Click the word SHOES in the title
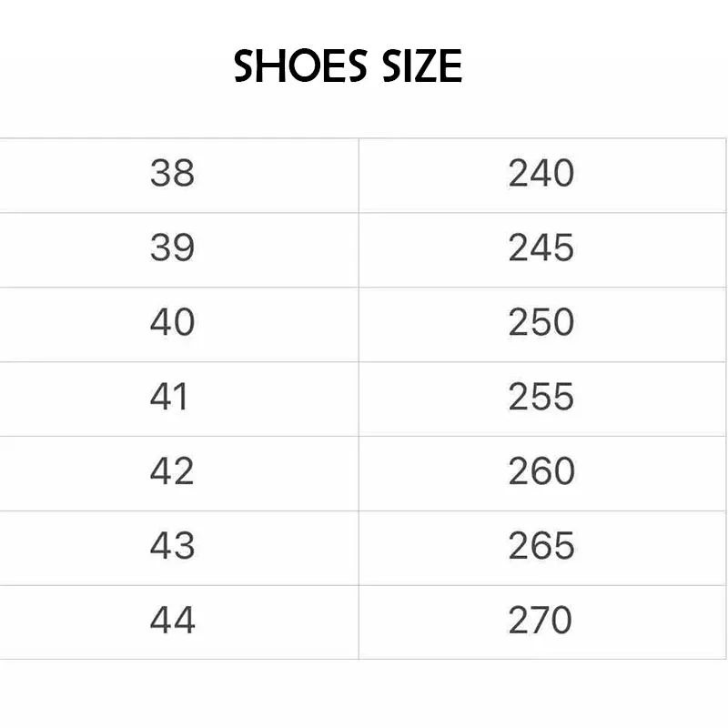 click(x=292, y=66)
